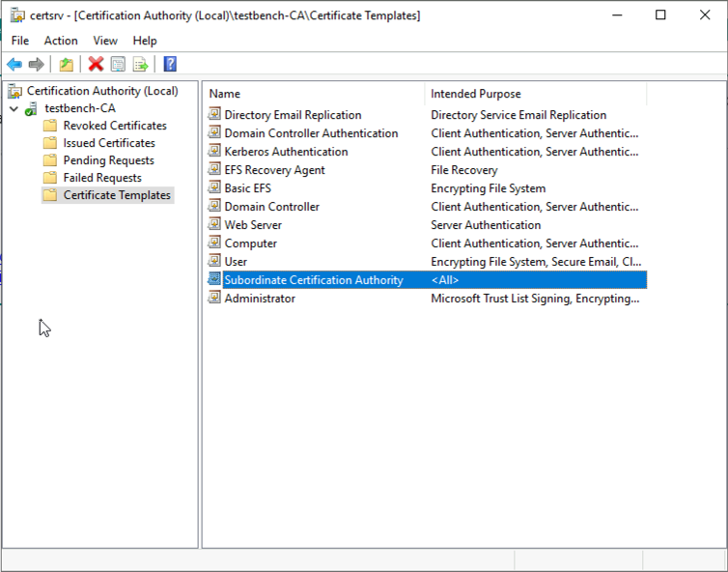Collapse the testbench-CA tree node
Image resolution: width=728 pixels, height=572 pixels.
pyautogui.click(x=14, y=109)
